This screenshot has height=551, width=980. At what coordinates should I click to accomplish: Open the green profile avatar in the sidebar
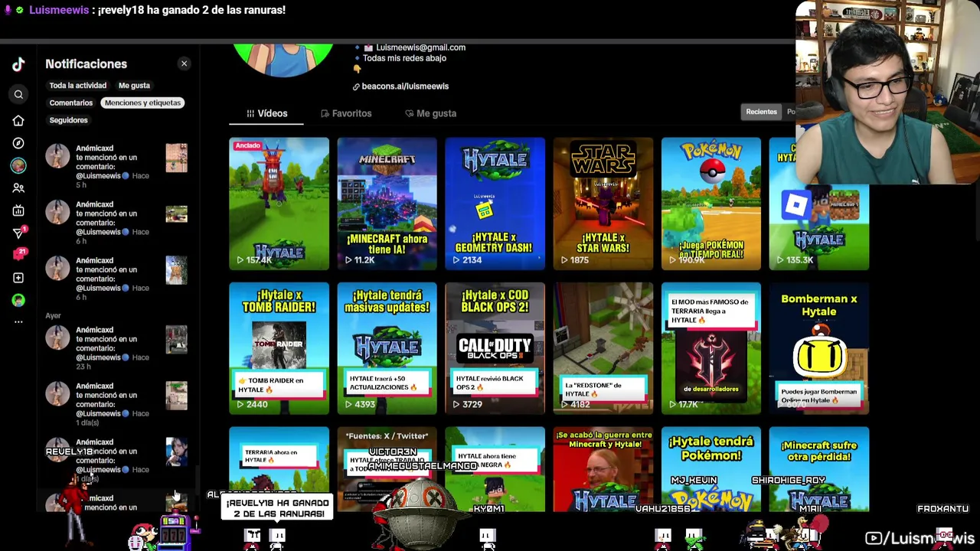(18, 300)
